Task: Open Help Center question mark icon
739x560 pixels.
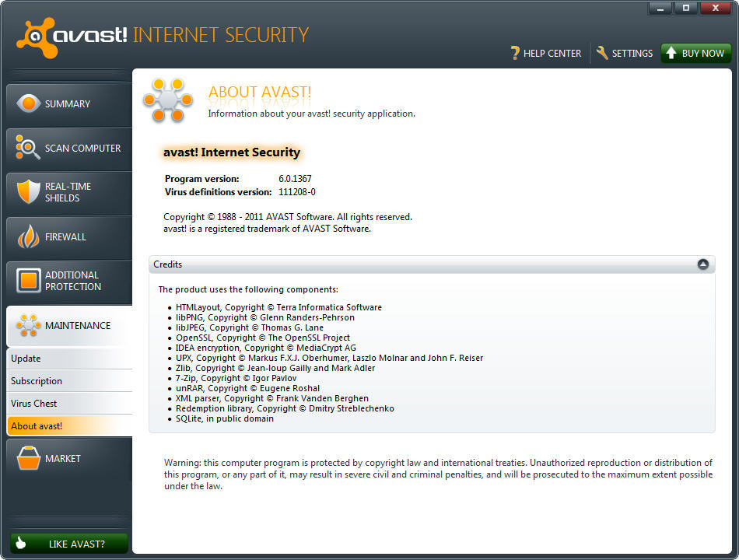Action: tap(515, 53)
